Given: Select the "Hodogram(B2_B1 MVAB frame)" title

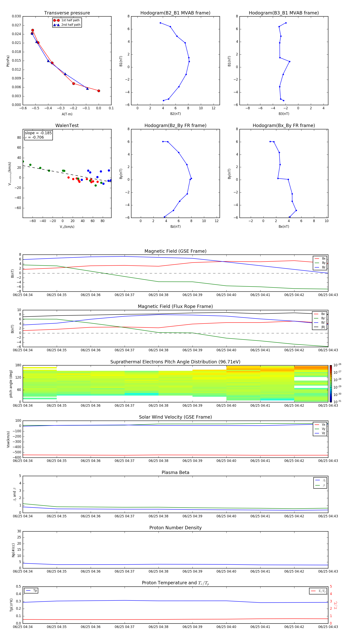Looking at the screenshot, I should click(175, 13).
